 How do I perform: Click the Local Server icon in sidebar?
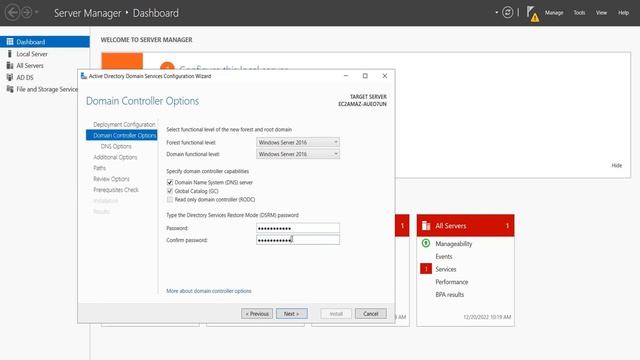coord(10,53)
